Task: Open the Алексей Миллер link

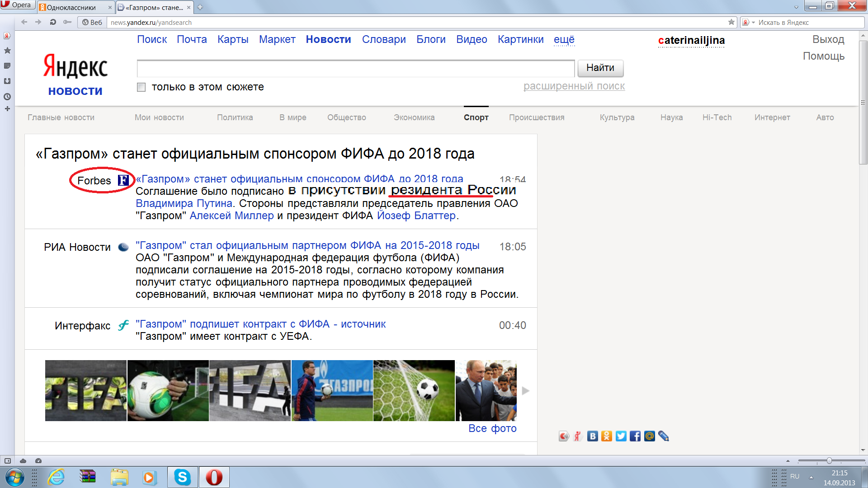Action: point(232,216)
